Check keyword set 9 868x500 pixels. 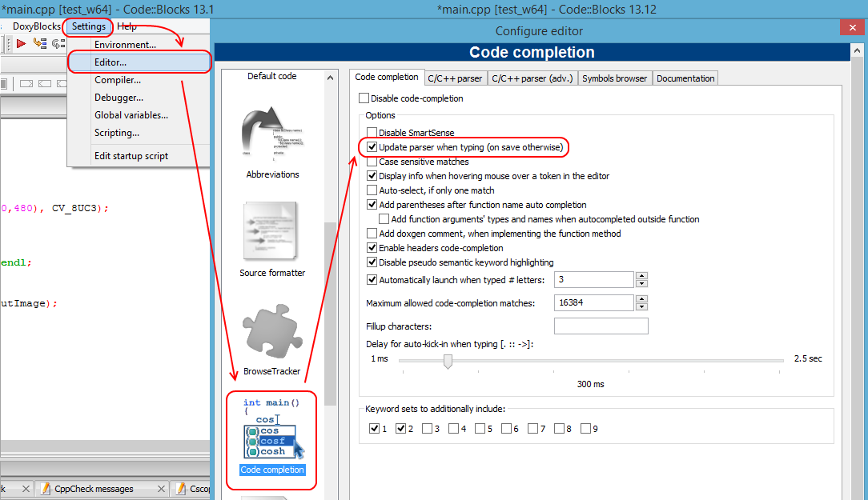585,429
